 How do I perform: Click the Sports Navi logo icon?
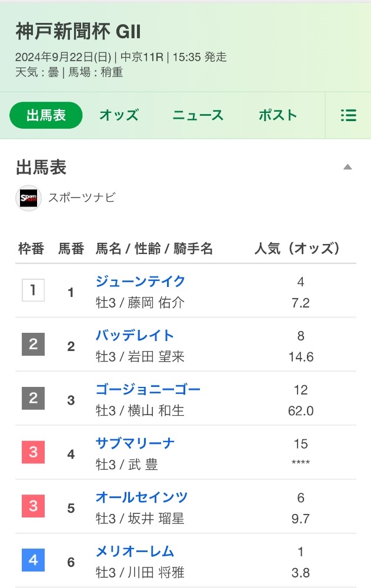coord(28,198)
